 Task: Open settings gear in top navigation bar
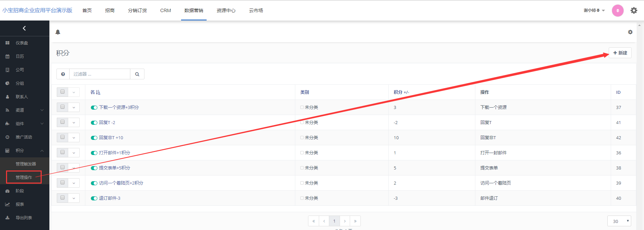634,10
